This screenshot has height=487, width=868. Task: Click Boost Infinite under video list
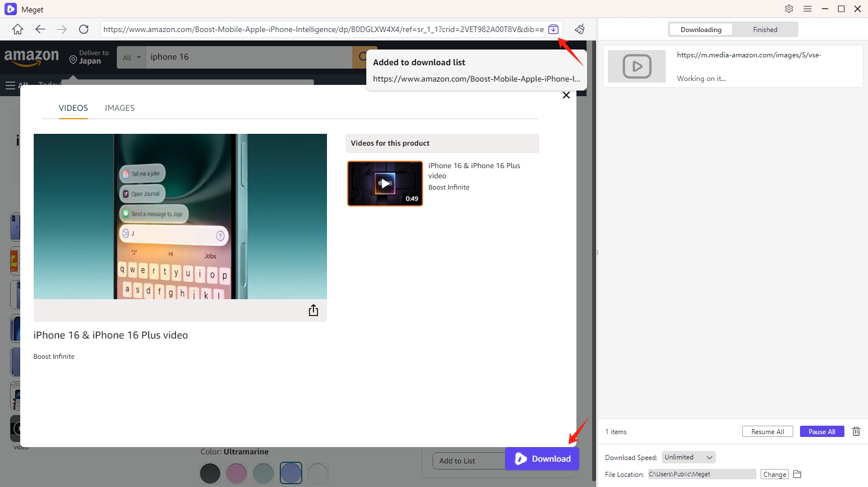click(449, 187)
